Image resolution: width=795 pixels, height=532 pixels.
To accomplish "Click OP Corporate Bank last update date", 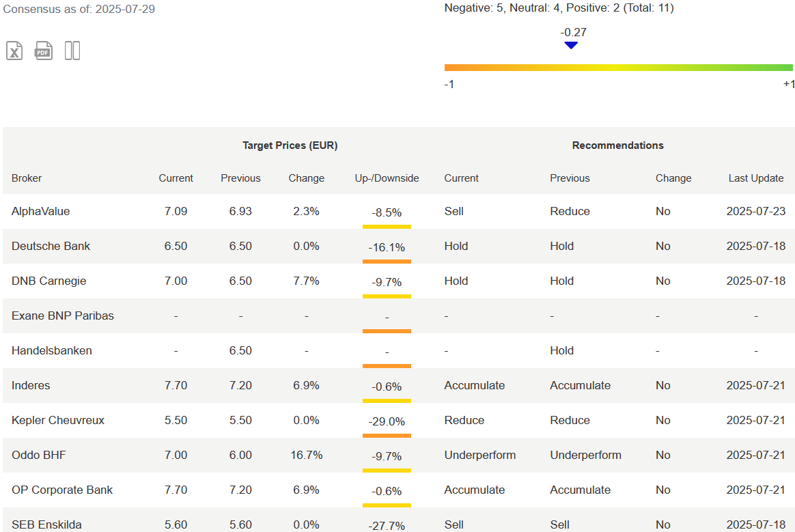I will 756,490.
